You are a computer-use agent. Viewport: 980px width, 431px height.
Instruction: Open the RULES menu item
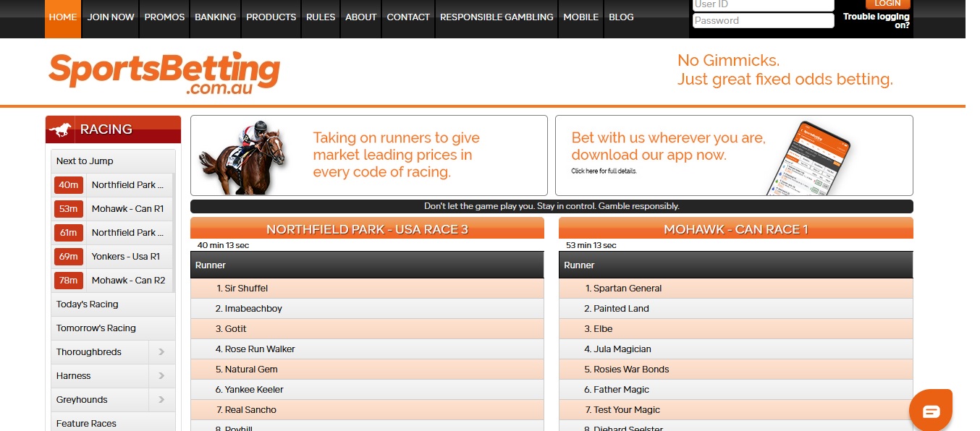tap(321, 17)
